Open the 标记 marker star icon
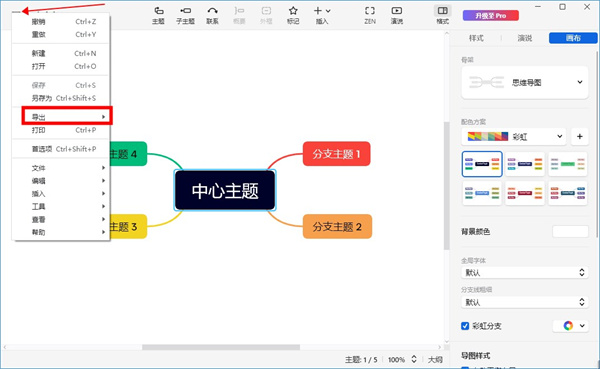 [x=293, y=15]
